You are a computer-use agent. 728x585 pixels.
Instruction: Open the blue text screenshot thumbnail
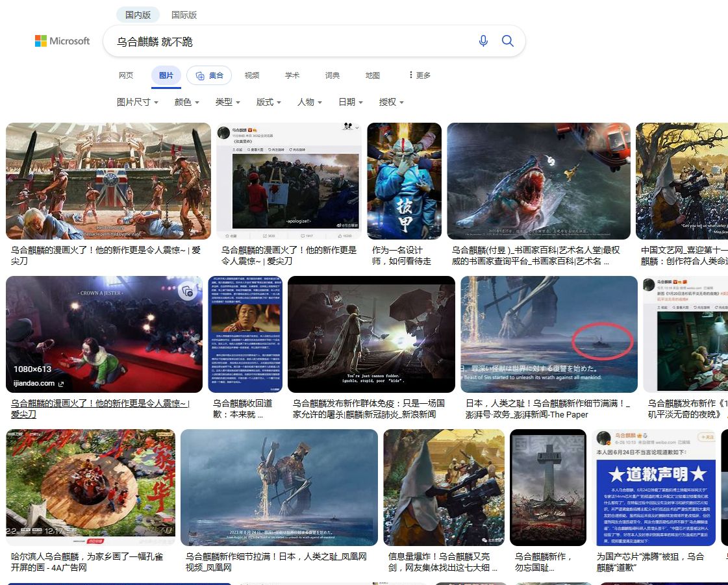pos(245,334)
